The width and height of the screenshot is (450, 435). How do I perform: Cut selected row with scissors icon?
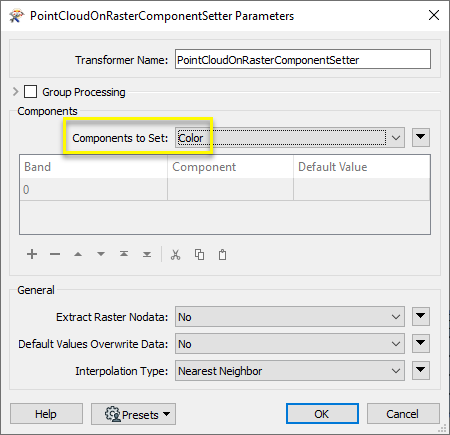176,254
